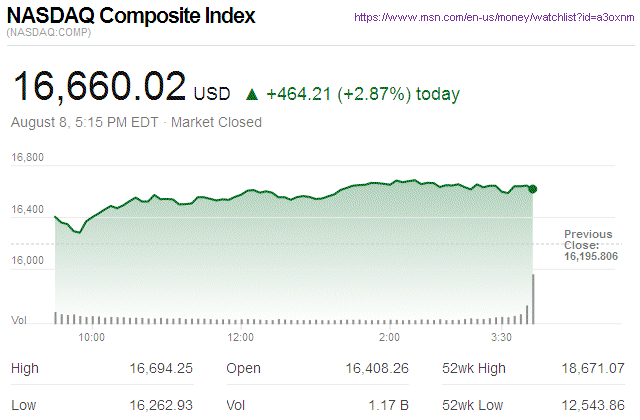Click the 16,800 y-axis label

click(x=27, y=157)
